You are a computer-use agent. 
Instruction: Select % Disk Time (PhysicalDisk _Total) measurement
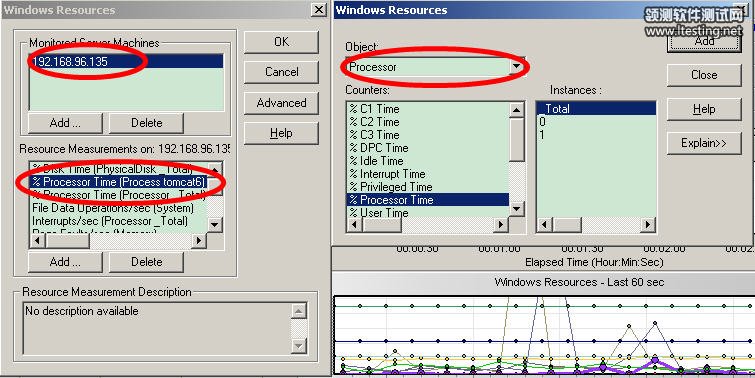pos(119,169)
